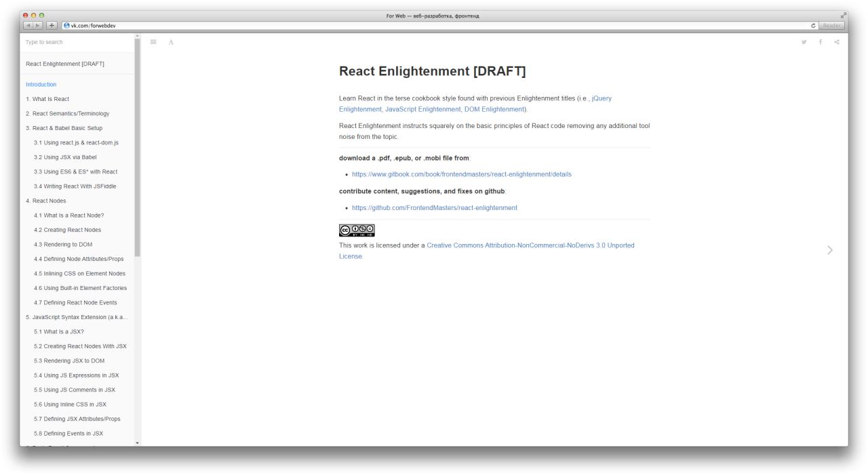Follow the DOM Enlightenment link
The height and width of the screenshot is (475, 868).
494,109
